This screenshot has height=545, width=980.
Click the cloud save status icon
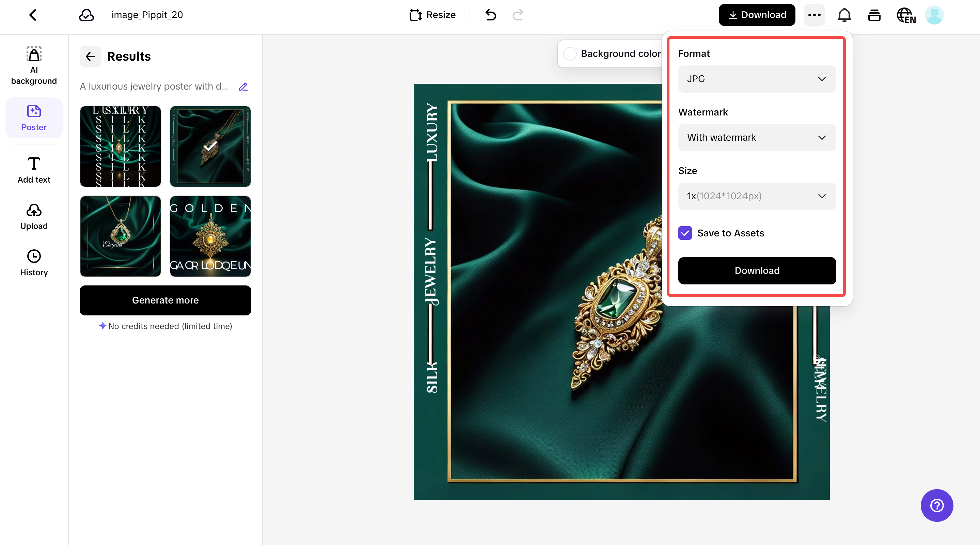coord(86,15)
